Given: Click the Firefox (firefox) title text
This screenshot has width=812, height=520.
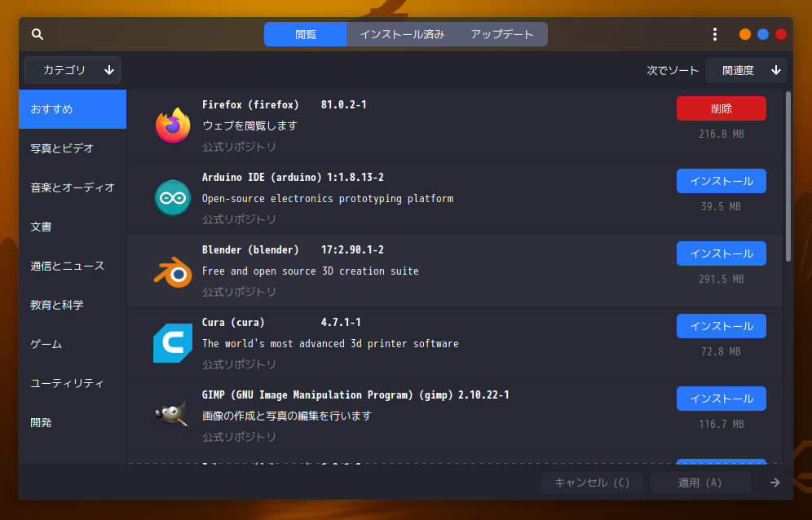Looking at the screenshot, I should pos(250,104).
